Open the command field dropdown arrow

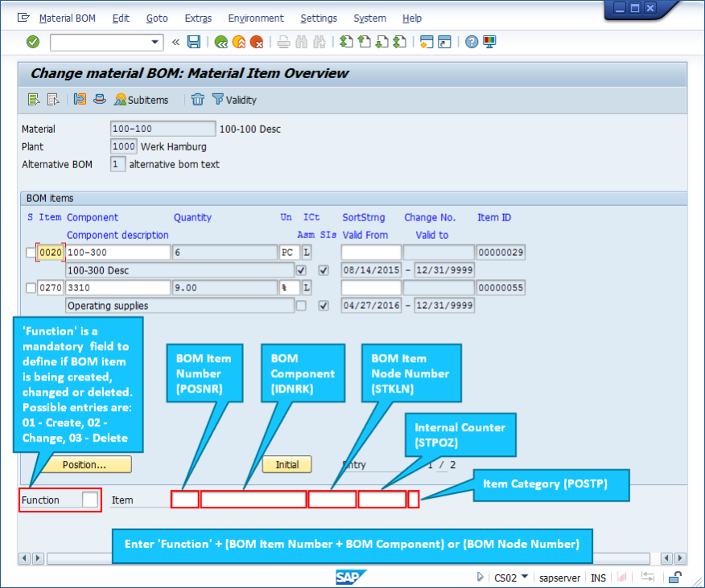click(155, 42)
